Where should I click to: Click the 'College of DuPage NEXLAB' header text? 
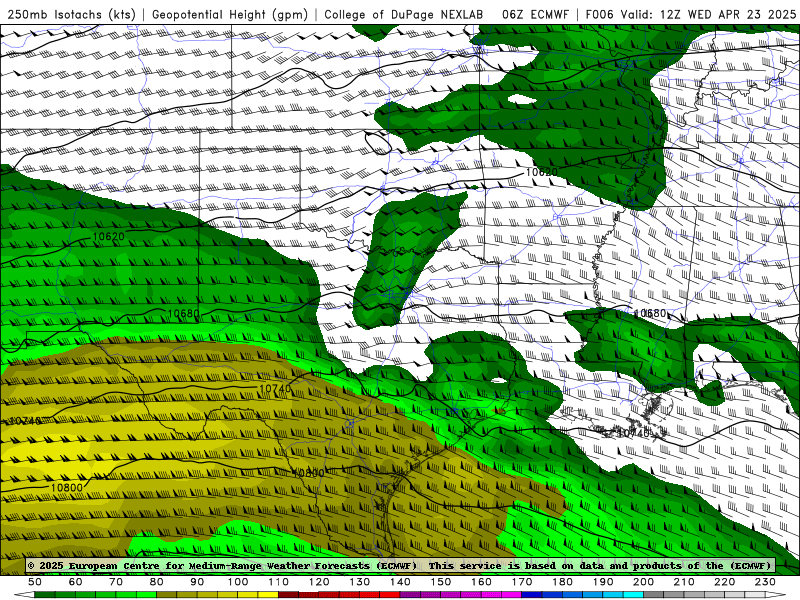click(404, 14)
